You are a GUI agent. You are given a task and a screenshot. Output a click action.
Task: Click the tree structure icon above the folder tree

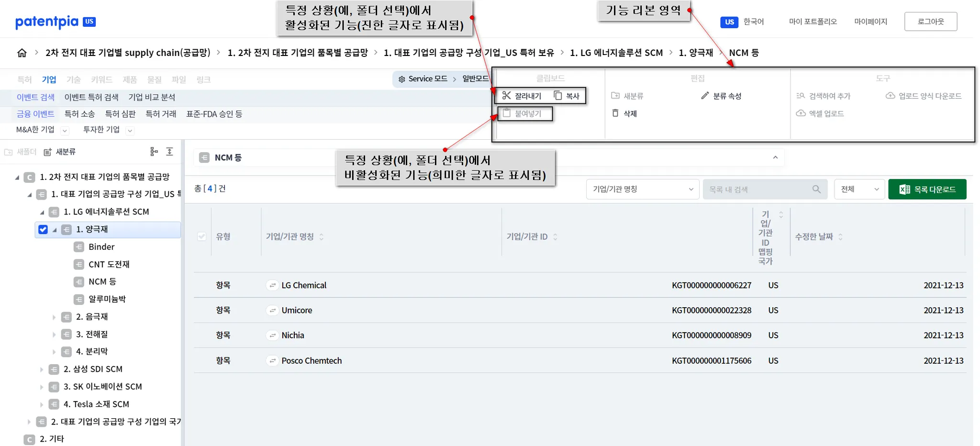click(154, 152)
